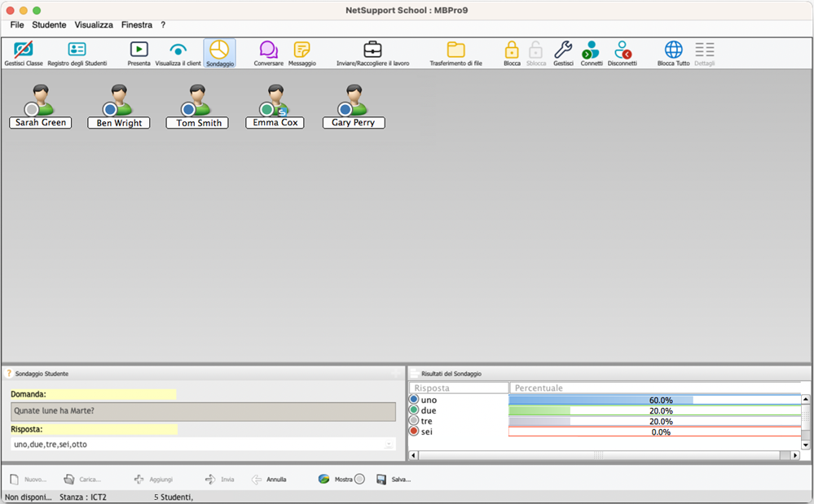
Task: Click the green 20.0% bar for due
Action: pyautogui.click(x=655, y=410)
